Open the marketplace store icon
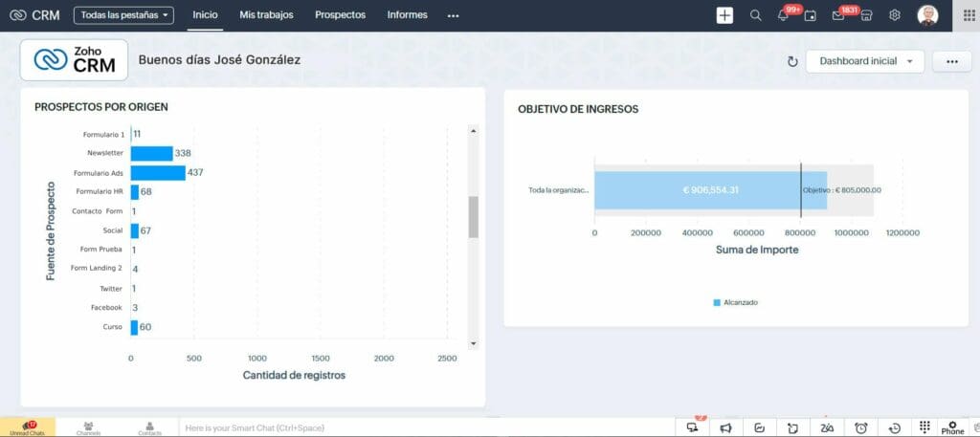 866,15
